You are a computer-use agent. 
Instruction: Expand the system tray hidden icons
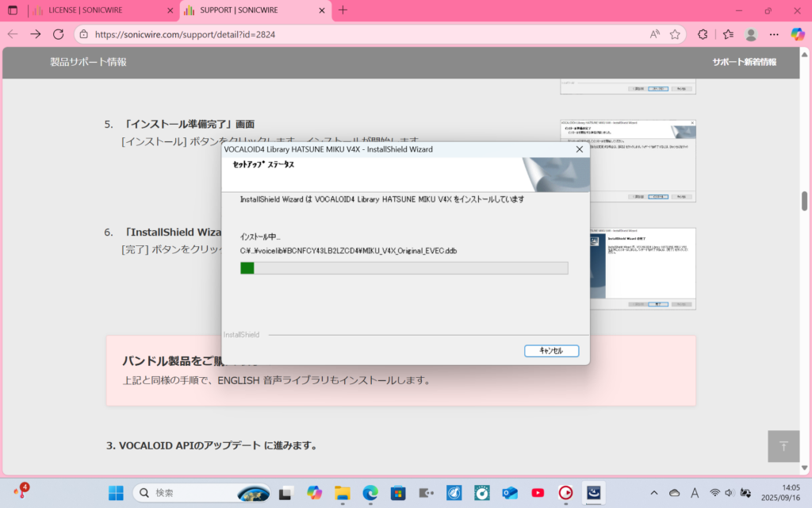[653, 492]
